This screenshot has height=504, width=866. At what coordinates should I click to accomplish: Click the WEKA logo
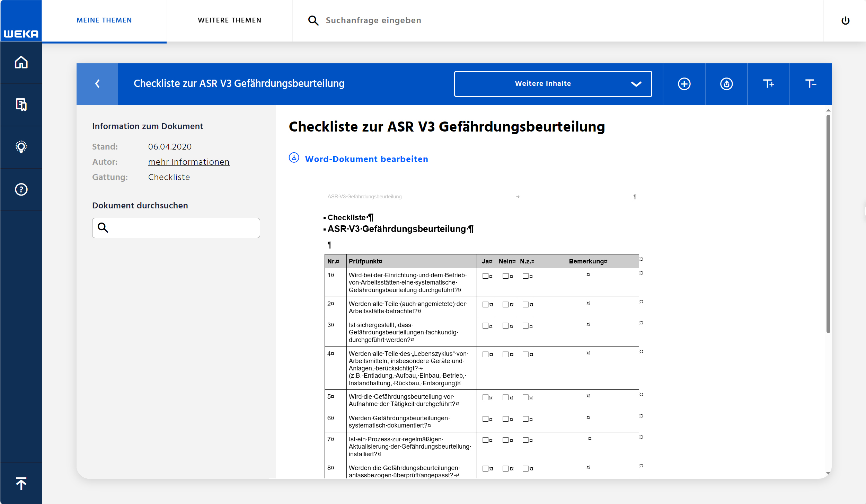click(21, 21)
